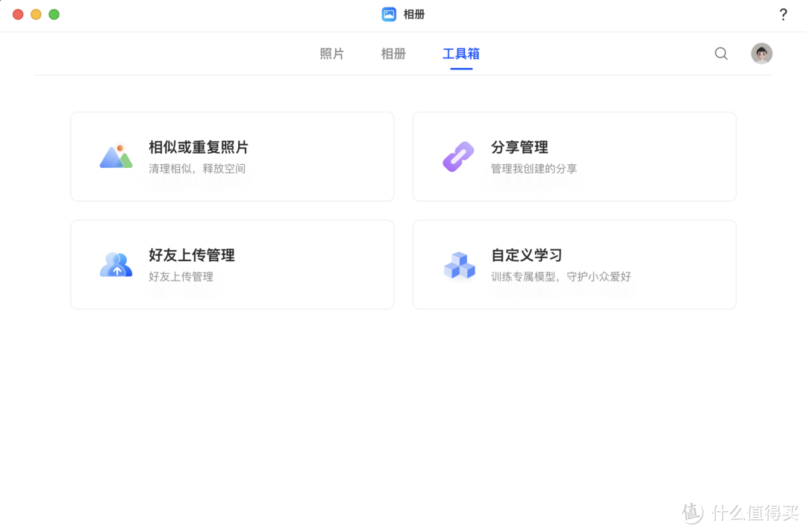Image resolution: width=806 pixels, height=532 pixels.
Task: Click the search magnifier icon
Action: [720, 53]
